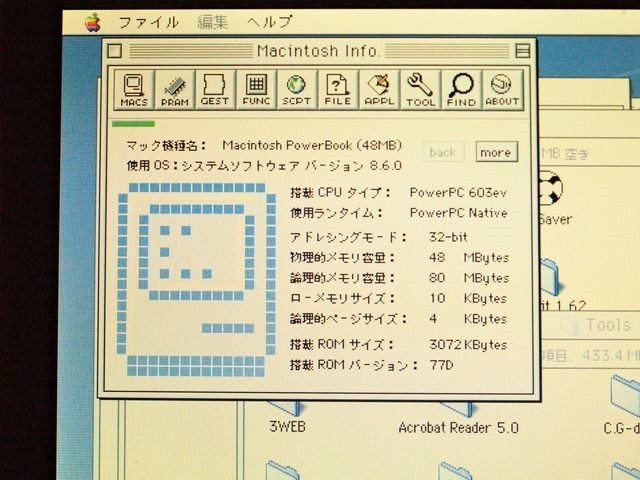
Task: Open the TOOL wrench icon
Action: pos(420,90)
